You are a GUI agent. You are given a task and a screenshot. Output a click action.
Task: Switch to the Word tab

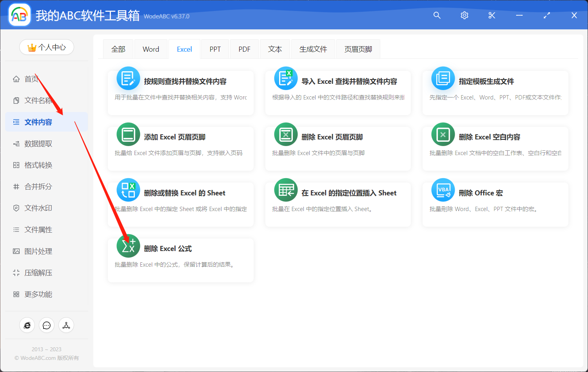click(x=151, y=49)
